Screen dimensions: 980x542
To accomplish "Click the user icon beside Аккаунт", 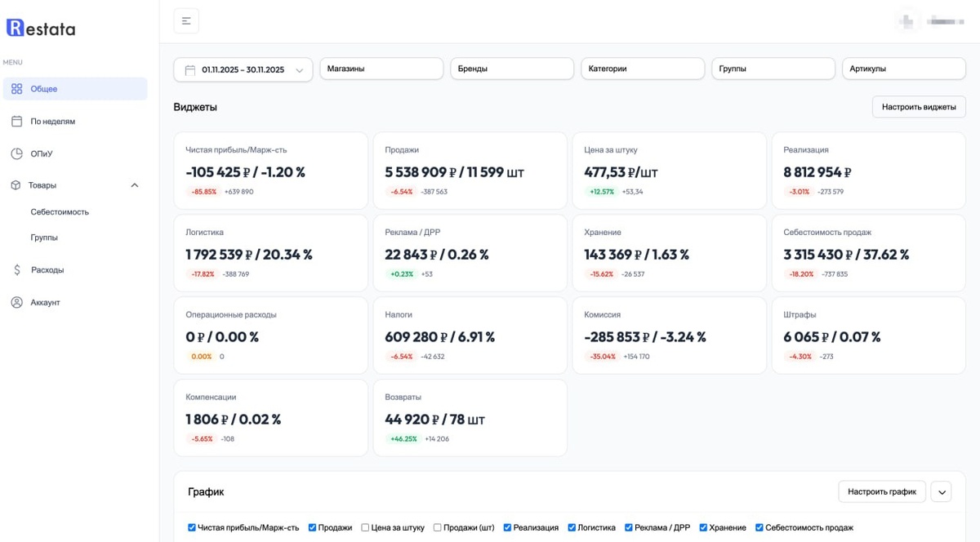I will [16, 302].
